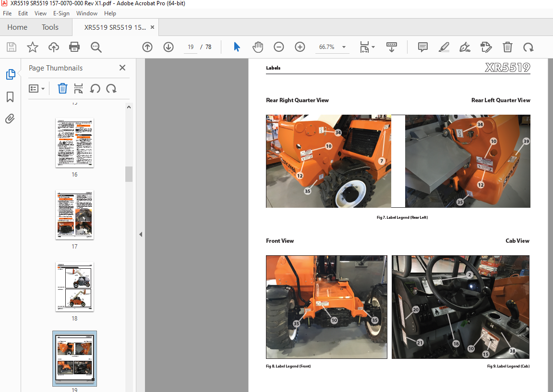
Task: Collapse the navigation pane arrow
Action: pos(140,235)
